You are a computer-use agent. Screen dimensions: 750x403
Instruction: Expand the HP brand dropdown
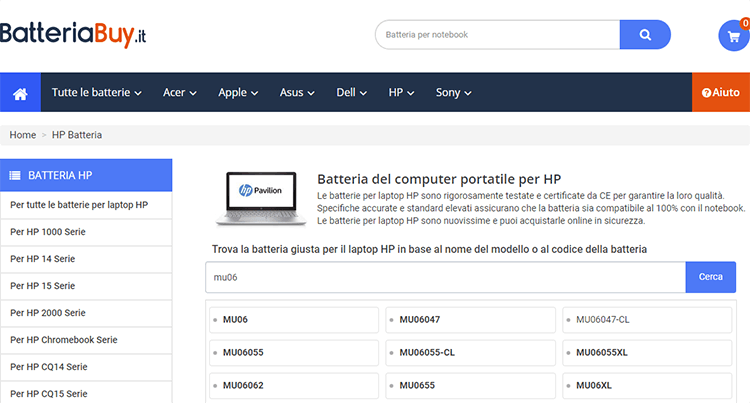[401, 92]
